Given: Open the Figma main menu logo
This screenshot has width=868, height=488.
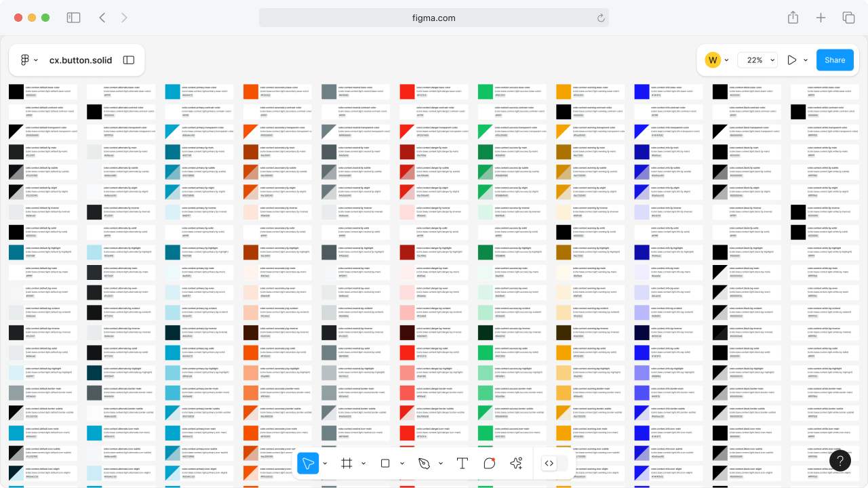Looking at the screenshot, I should (x=25, y=60).
